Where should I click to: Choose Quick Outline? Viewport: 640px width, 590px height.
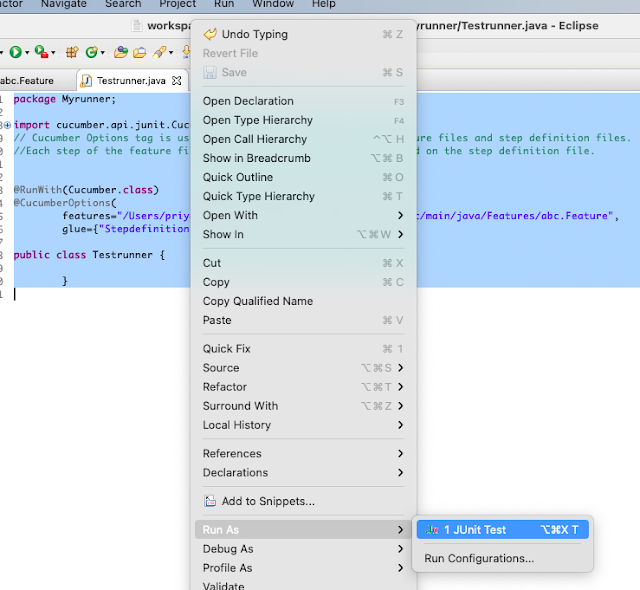303,177
